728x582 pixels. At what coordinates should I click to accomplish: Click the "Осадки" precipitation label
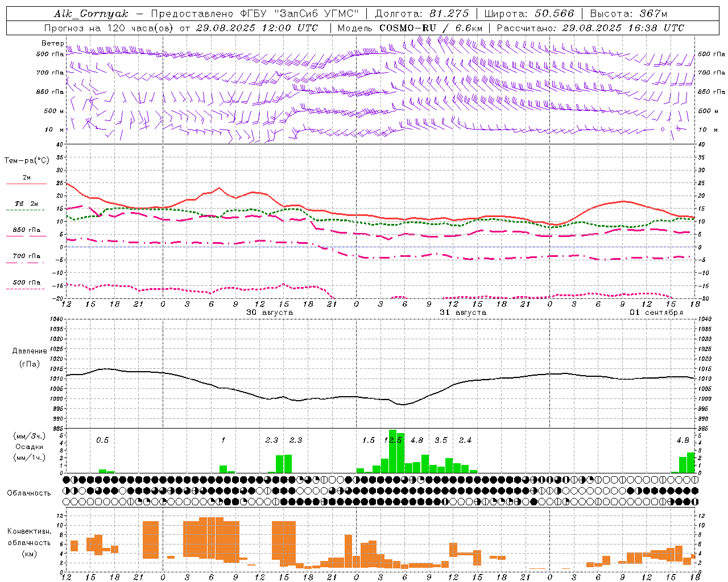(x=30, y=447)
